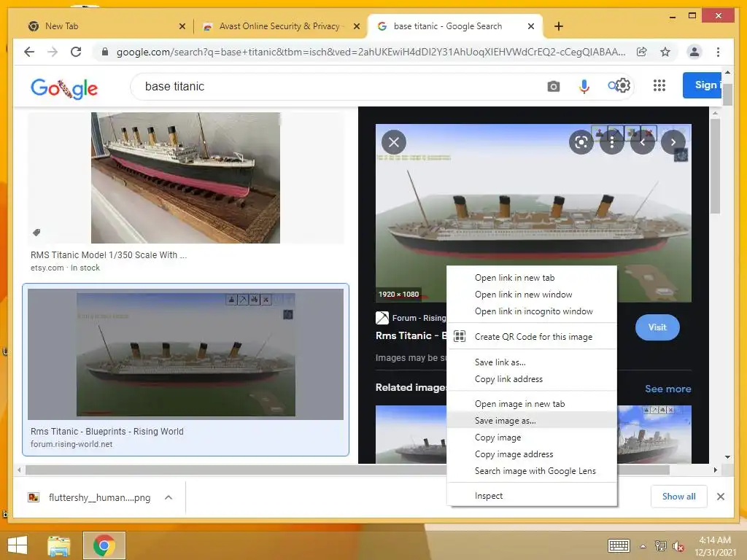Show next image in preview
Viewport: 747px width, 560px height.
pos(673,142)
